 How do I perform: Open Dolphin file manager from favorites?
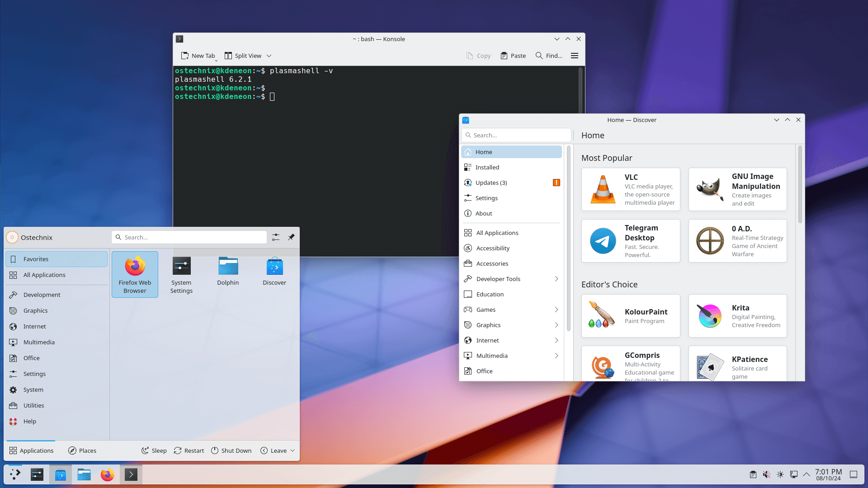click(228, 274)
